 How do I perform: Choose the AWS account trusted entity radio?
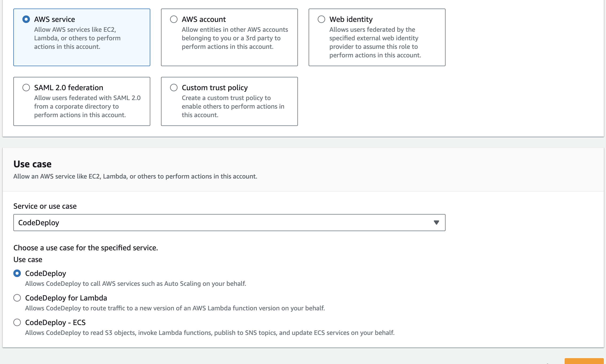click(174, 19)
